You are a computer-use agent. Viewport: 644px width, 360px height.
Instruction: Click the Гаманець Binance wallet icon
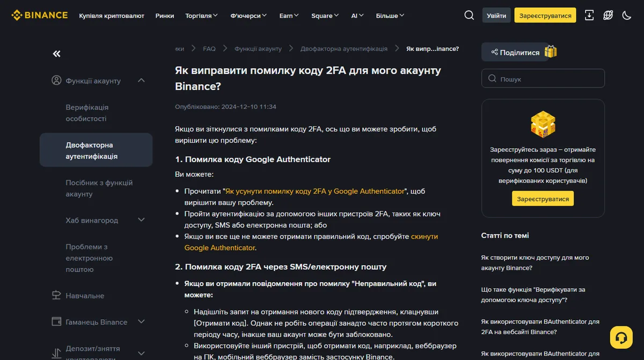coord(56,322)
